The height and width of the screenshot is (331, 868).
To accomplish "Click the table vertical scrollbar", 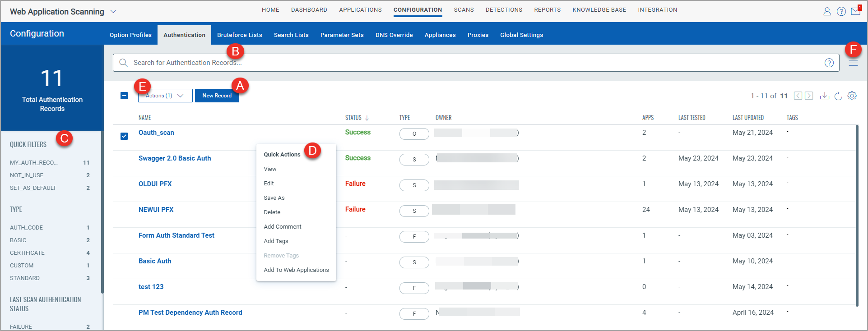I will click(857, 216).
